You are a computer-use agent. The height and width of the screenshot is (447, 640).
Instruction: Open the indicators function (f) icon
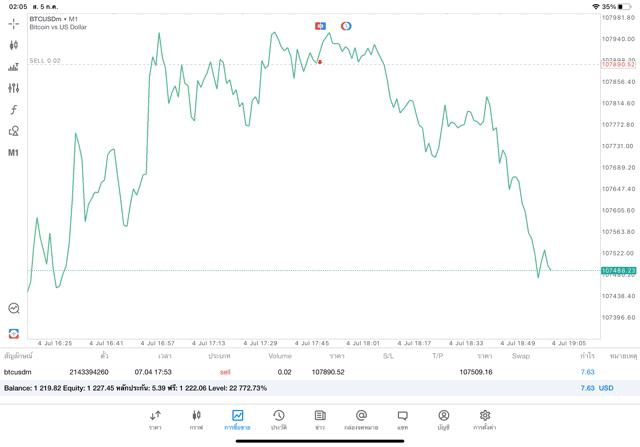(14, 110)
